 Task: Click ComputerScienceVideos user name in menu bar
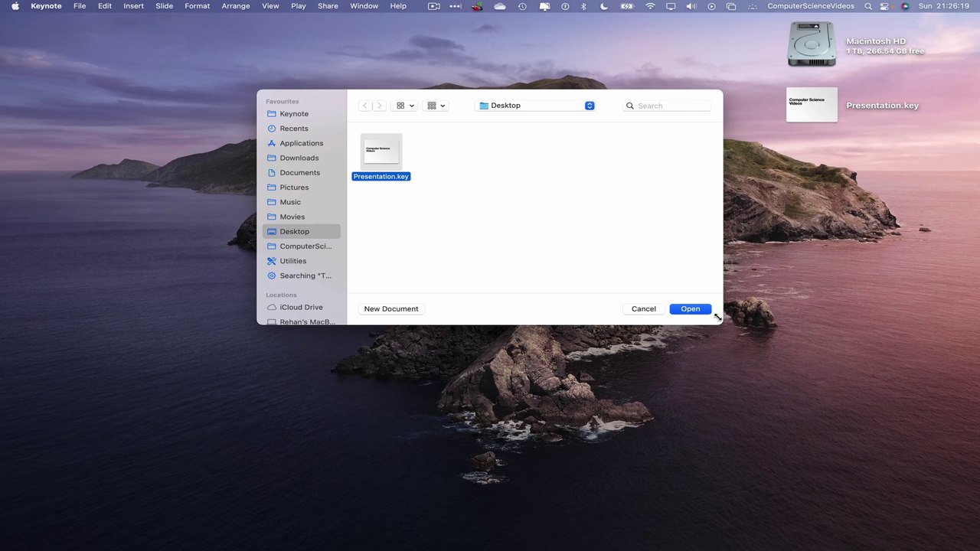coord(811,6)
